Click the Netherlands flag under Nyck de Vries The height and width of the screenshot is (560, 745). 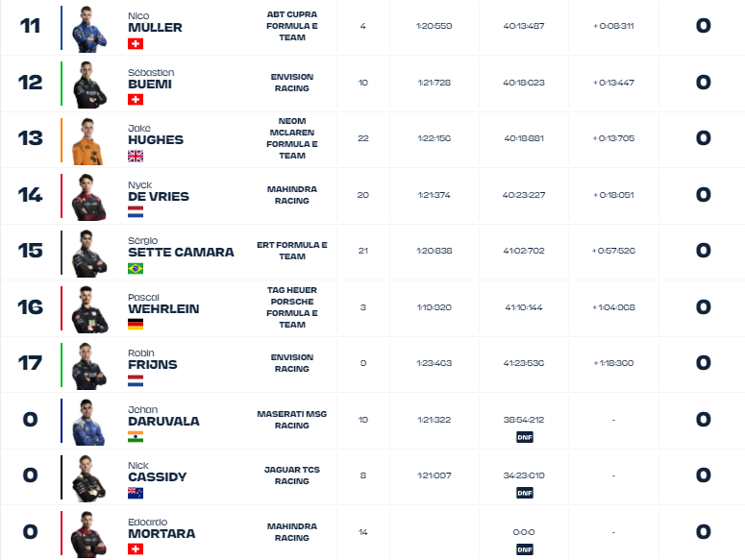coord(136,212)
